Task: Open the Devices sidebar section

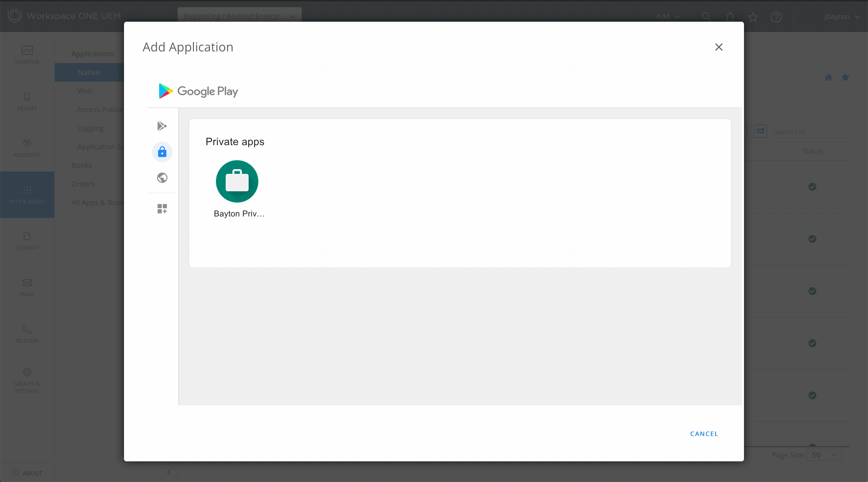Action: [27, 101]
